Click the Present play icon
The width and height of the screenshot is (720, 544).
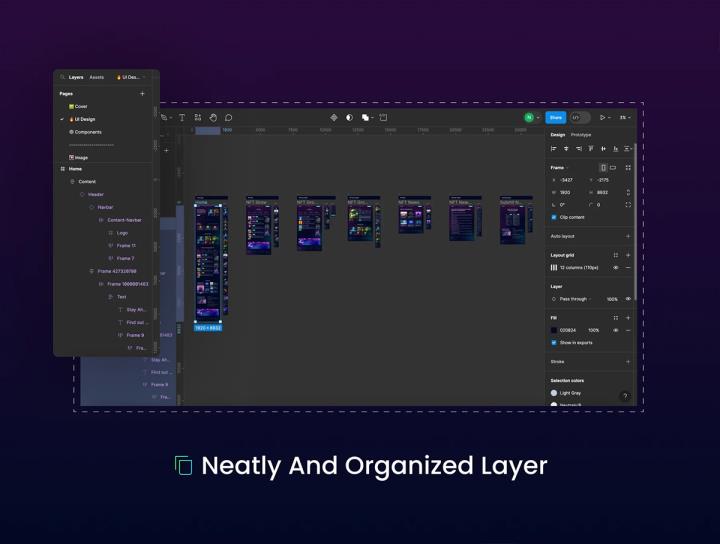[x=602, y=117]
